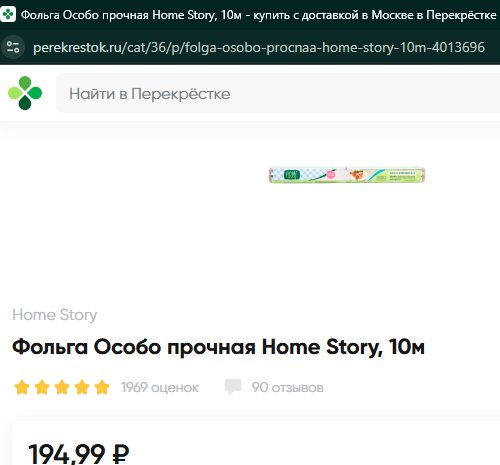Focus the 'Найти в Перекрёстке' search field
The image size is (500, 465).
(x=278, y=93)
